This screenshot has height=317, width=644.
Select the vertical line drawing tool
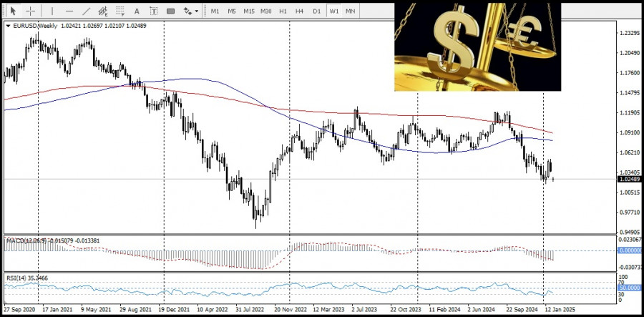click(x=52, y=11)
